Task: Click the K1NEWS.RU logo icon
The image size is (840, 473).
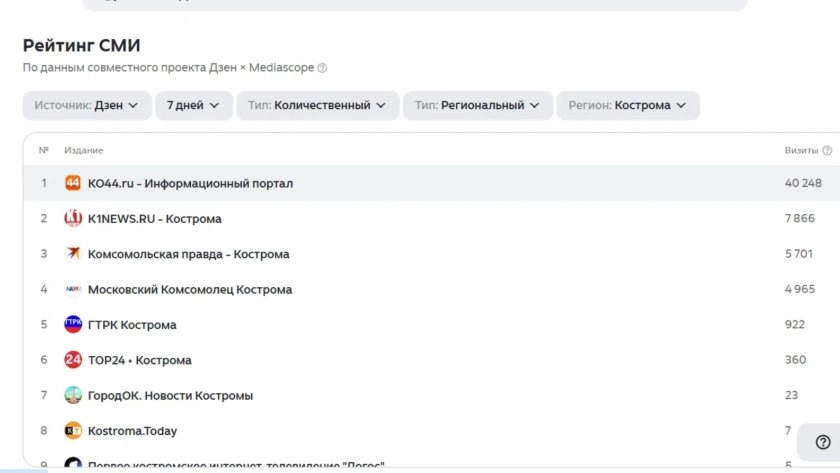Action: click(73, 219)
